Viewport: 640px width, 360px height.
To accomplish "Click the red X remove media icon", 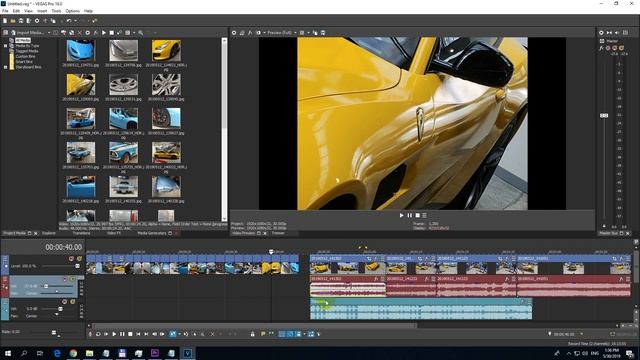I will (x=80, y=33).
